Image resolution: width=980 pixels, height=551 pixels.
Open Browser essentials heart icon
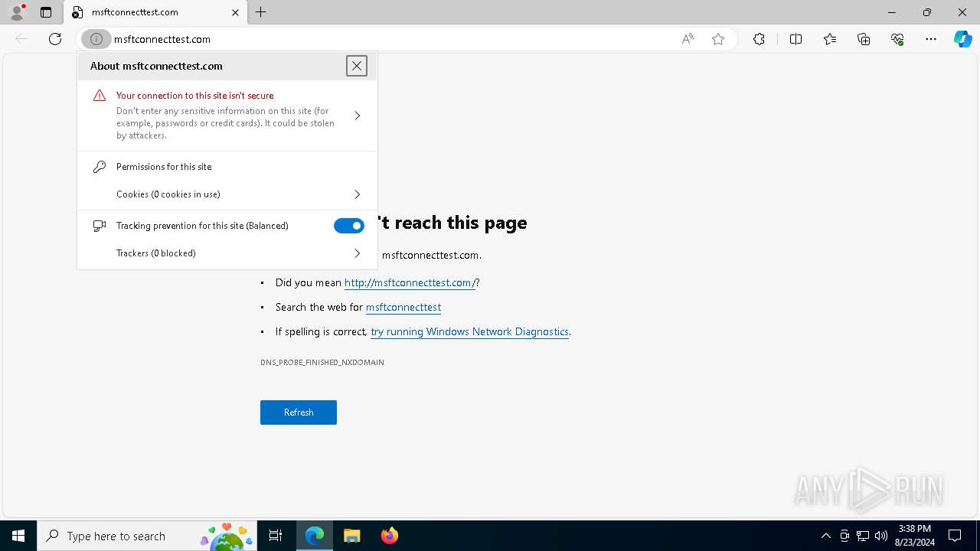[897, 39]
